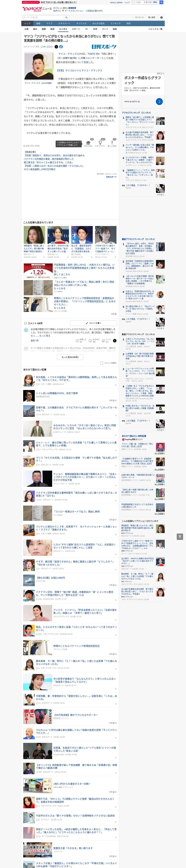Switch to the スポーツ category tab

tap(76, 29)
